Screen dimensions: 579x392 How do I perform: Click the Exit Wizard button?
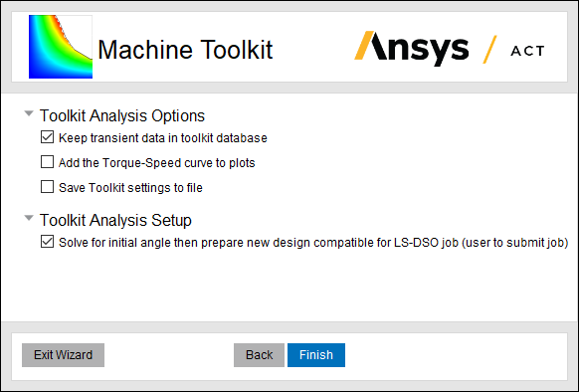pos(63,355)
